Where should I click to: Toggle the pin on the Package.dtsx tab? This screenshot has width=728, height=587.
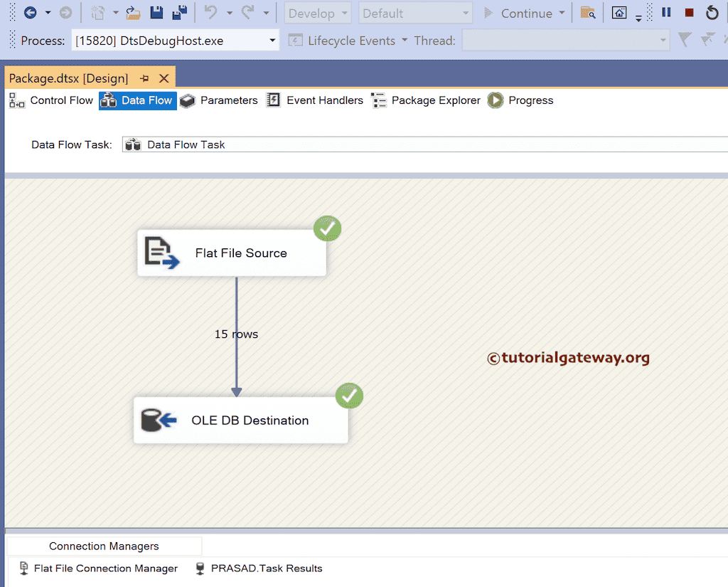pyautogui.click(x=144, y=78)
